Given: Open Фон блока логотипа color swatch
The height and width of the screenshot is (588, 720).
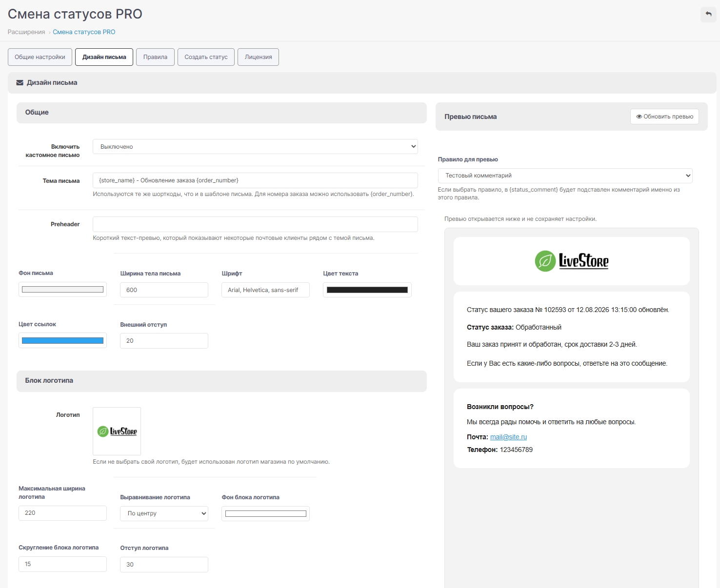Looking at the screenshot, I should pyautogui.click(x=265, y=513).
